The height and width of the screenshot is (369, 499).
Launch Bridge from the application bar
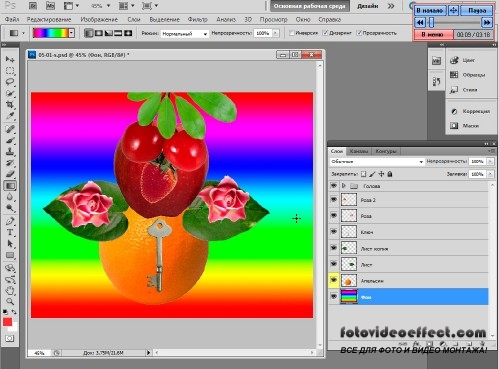pos(33,6)
